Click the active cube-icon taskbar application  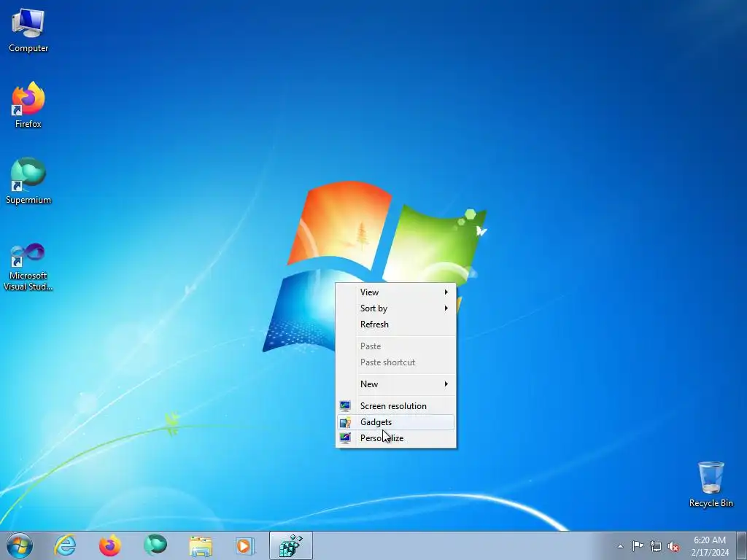pyautogui.click(x=290, y=545)
